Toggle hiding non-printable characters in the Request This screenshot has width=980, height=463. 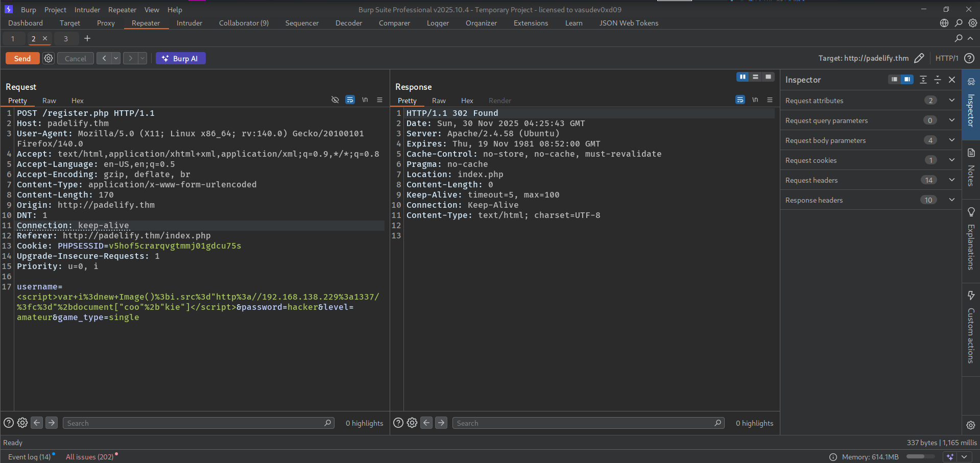pyautogui.click(x=335, y=100)
